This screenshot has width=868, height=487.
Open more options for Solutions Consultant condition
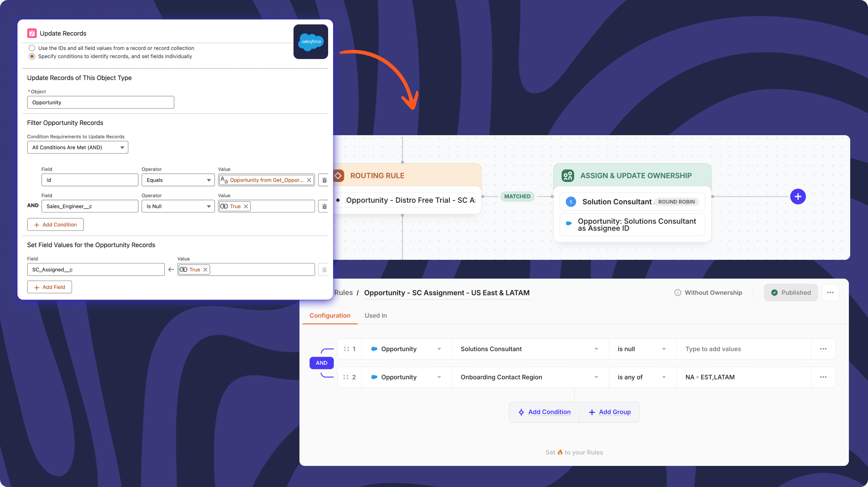tap(823, 349)
